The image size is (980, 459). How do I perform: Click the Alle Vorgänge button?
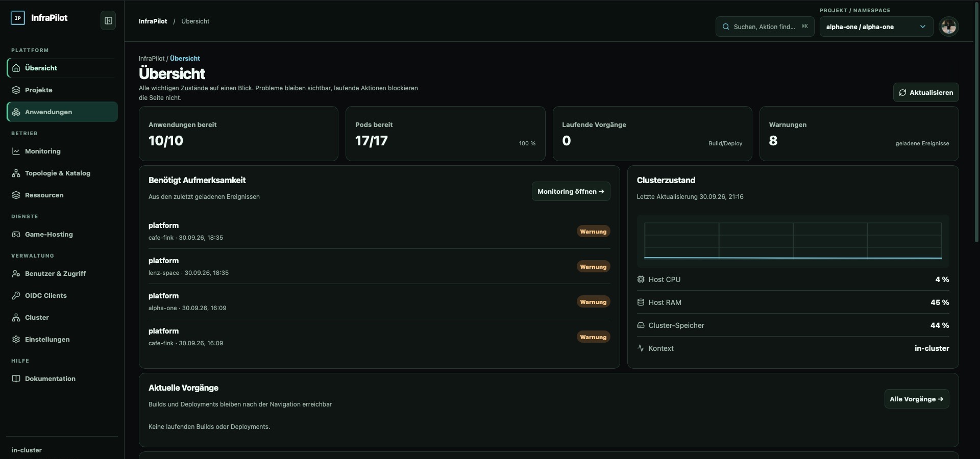[917, 399]
